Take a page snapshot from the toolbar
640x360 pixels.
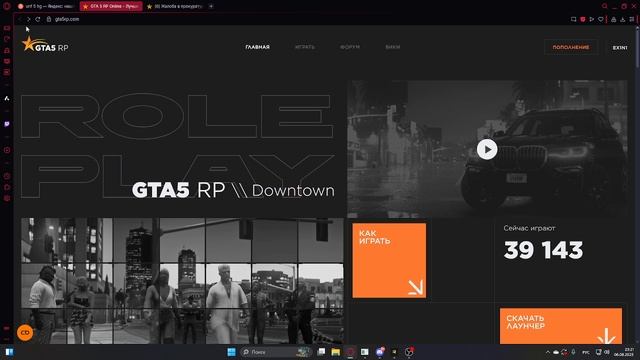pos(573,19)
